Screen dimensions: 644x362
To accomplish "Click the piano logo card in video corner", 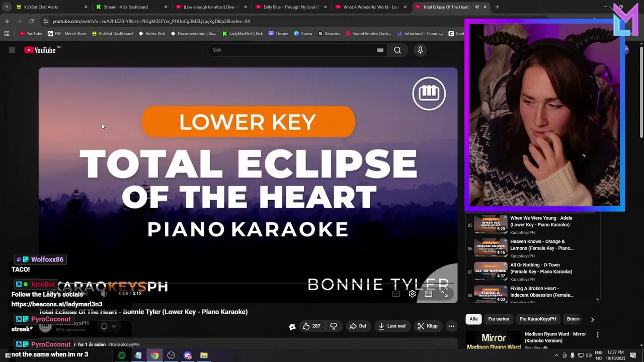I will pos(429,93).
